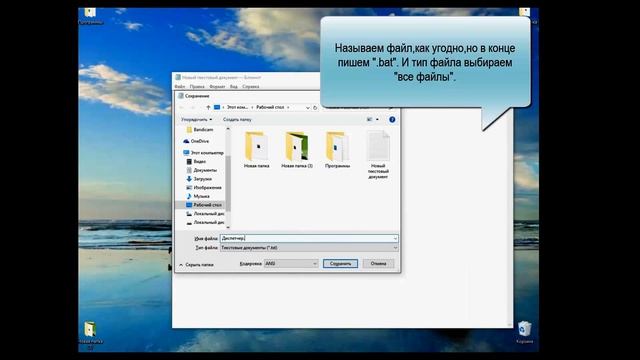Open the Музыка folder in the sidebar
Image resolution: width=640 pixels, height=360 pixels.
click(x=198, y=196)
